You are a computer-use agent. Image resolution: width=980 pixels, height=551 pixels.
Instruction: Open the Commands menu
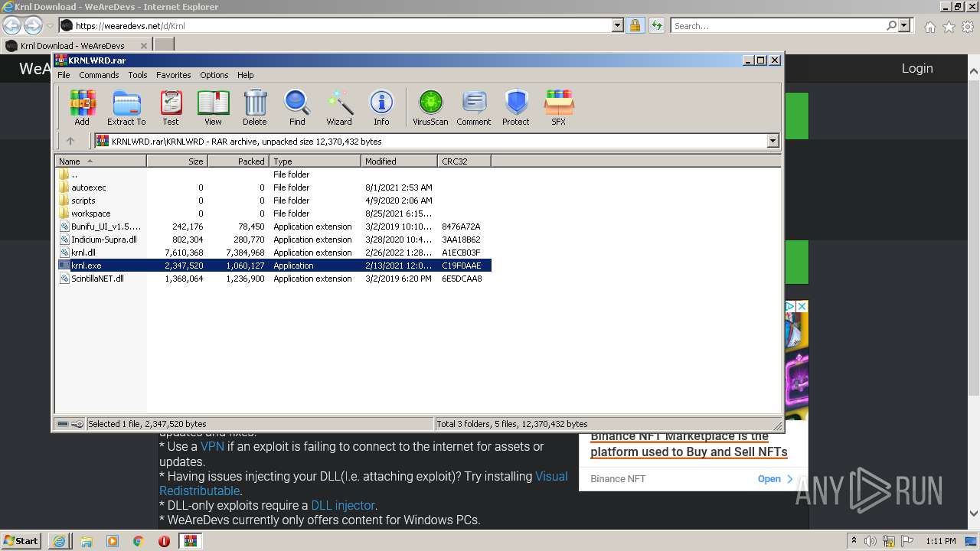99,75
